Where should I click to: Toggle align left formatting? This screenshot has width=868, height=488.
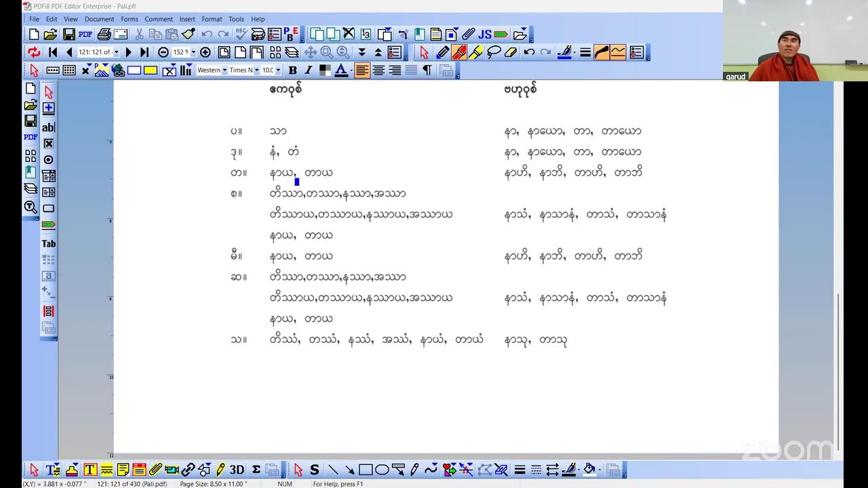click(x=362, y=70)
